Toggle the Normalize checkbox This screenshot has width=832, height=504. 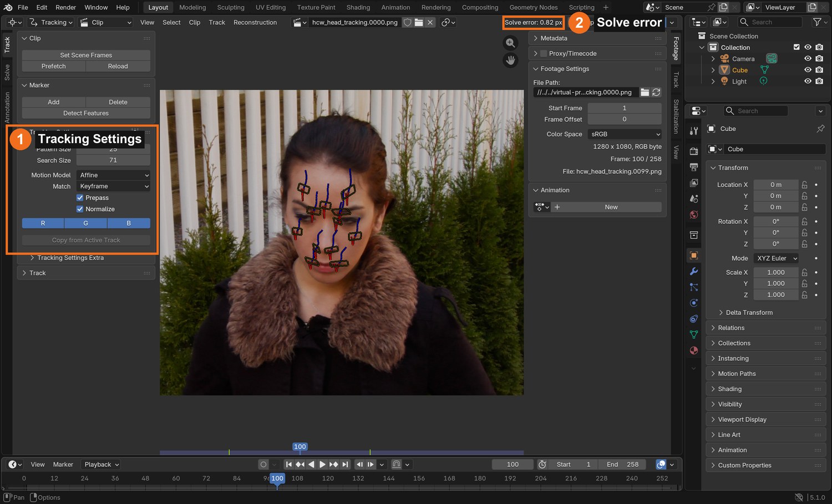tap(80, 209)
